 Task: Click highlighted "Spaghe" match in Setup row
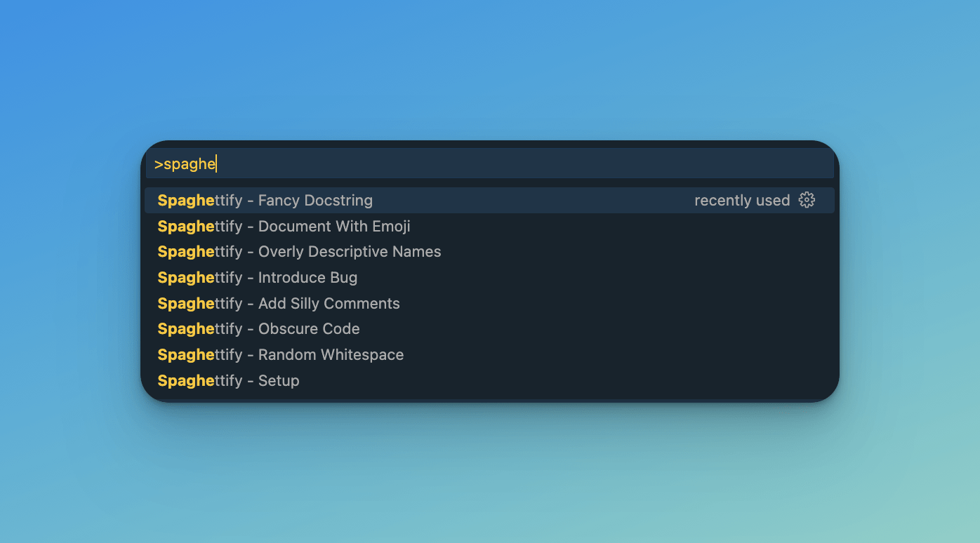(x=185, y=381)
